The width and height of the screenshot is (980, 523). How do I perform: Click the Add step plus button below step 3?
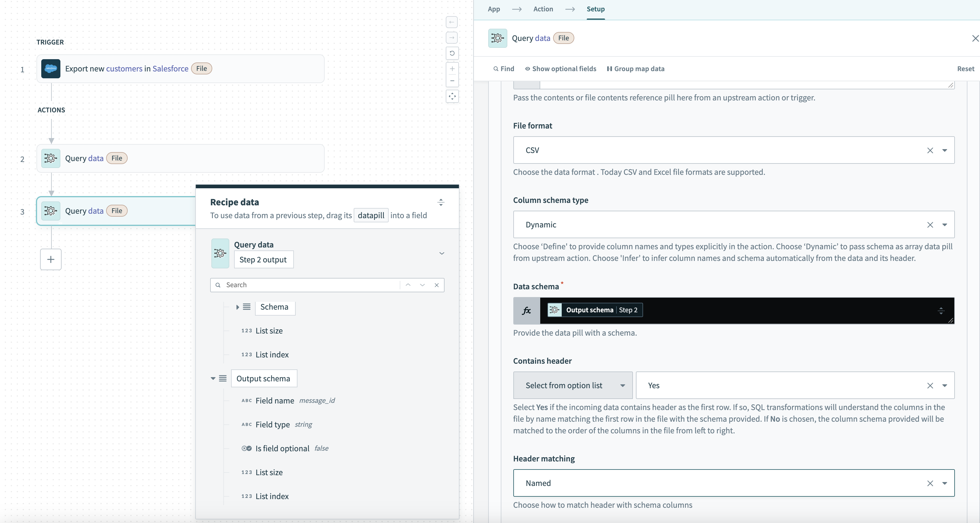[x=51, y=259]
